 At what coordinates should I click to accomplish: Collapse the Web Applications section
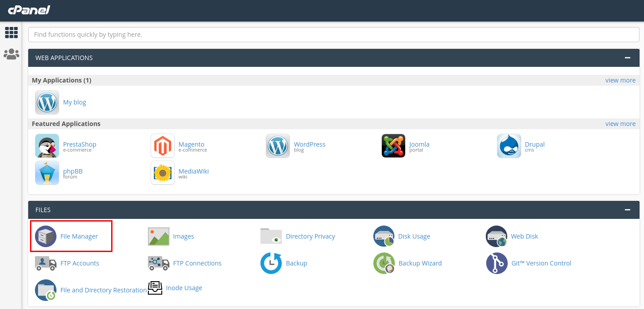click(x=627, y=58)
